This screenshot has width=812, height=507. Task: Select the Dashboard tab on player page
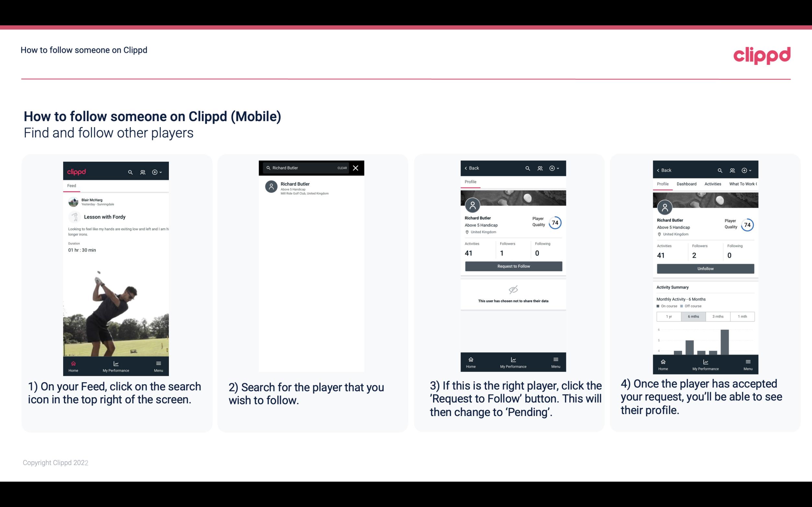687,183
